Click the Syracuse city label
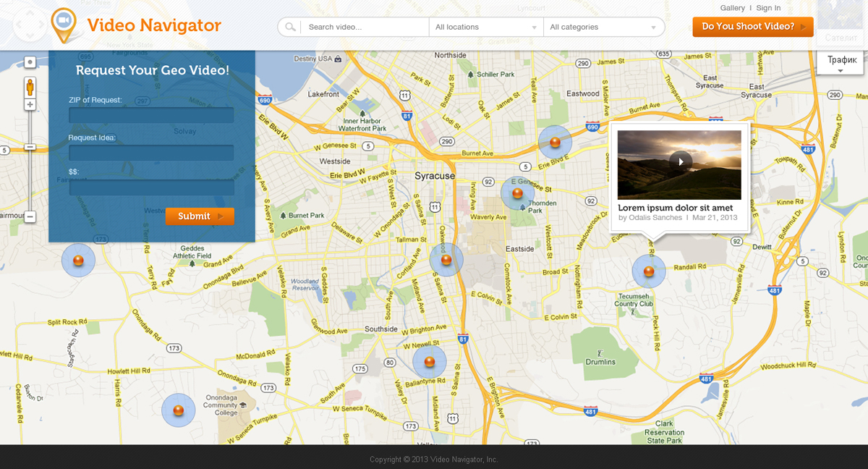 pyautogui.click(x=435, y=176)
